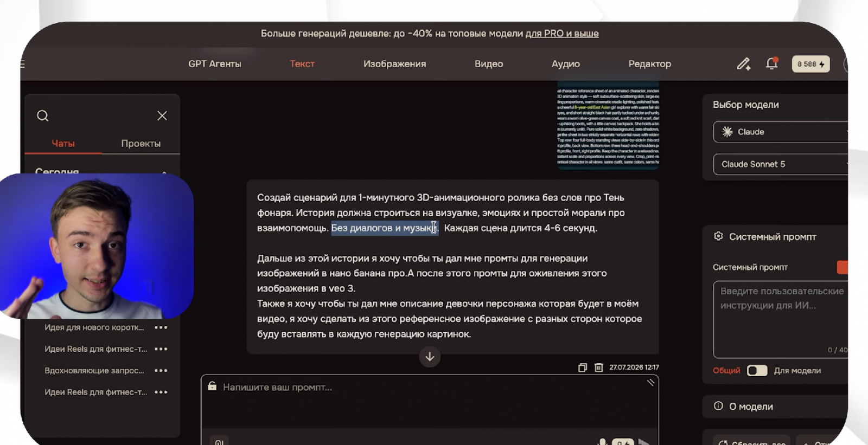Image resolution: width=868 pixels, height=445 pixels.
Task: Jump to latest message with down arrow
Action: [430, 357]
